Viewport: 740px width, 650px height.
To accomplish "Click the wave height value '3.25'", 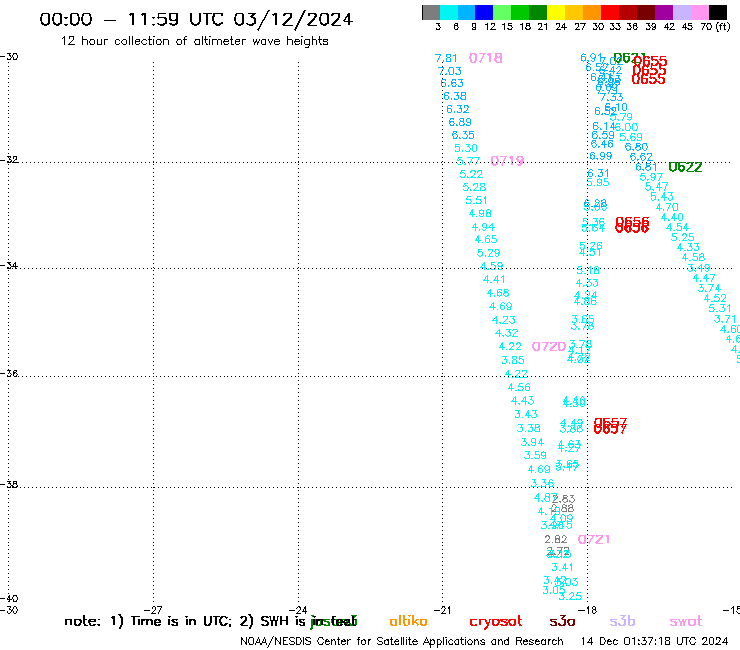I will coord(571,596).
